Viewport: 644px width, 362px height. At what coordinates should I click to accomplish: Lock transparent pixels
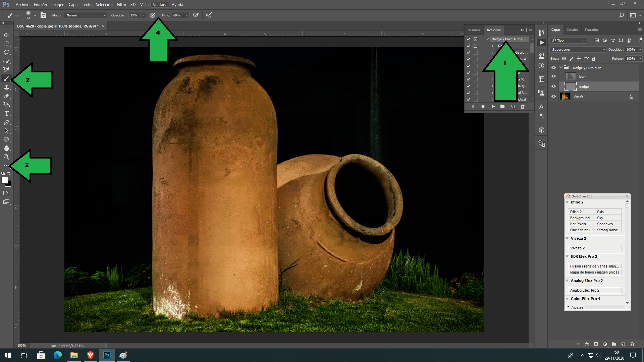(564, 59)
